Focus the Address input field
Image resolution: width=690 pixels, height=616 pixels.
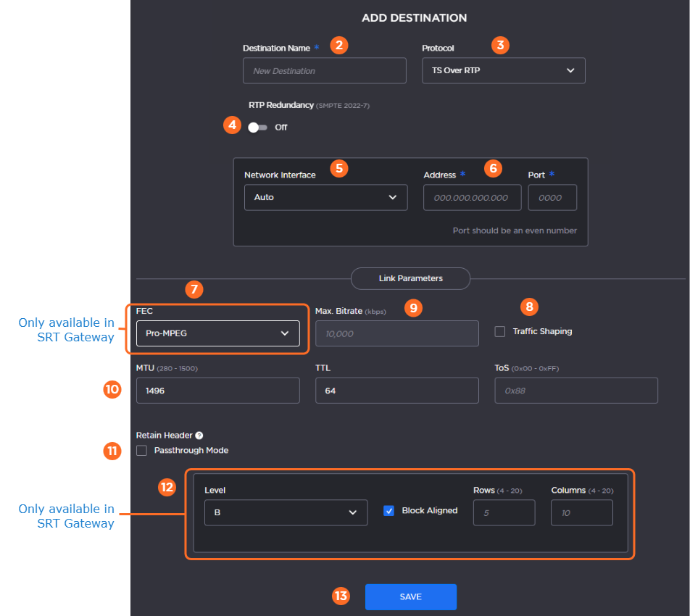coord(472,197)
